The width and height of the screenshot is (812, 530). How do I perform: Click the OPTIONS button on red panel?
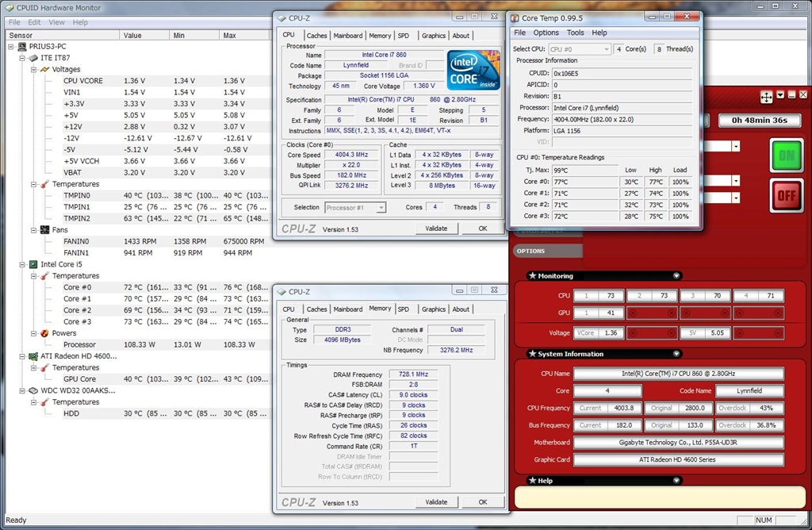(x=531, y=251)
